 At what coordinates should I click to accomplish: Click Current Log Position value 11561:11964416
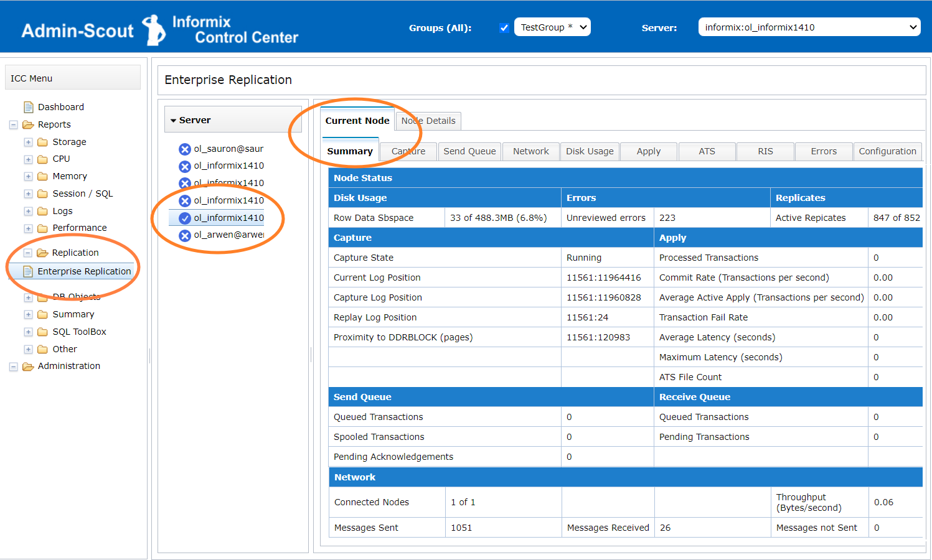point(604,278)
